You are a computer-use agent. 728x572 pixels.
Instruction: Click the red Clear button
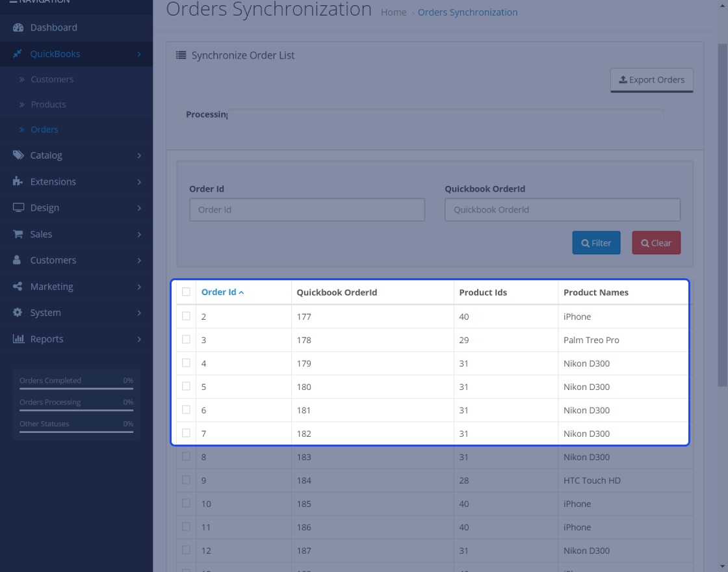[656, 243]
